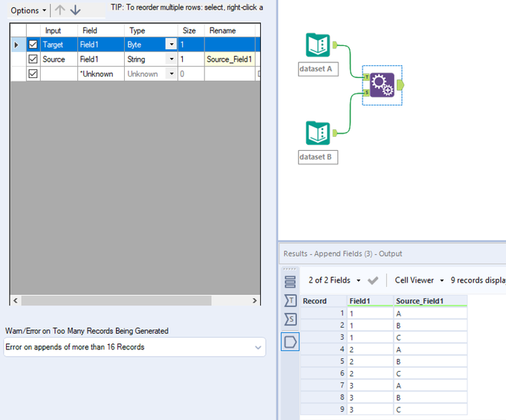Click the Size cell of Source Field1
The width and height of the screenshot is (506, 420).
click(191, 59)
